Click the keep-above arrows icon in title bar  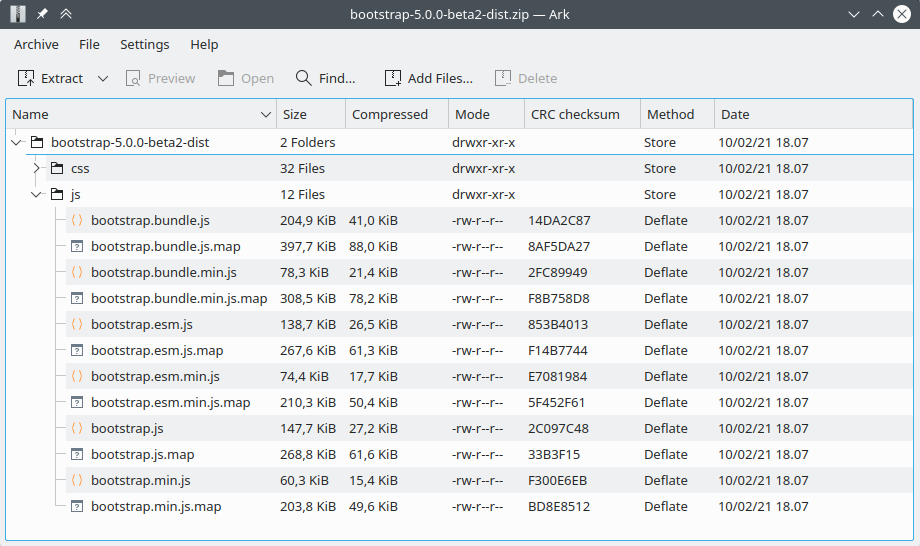[66, 14]
